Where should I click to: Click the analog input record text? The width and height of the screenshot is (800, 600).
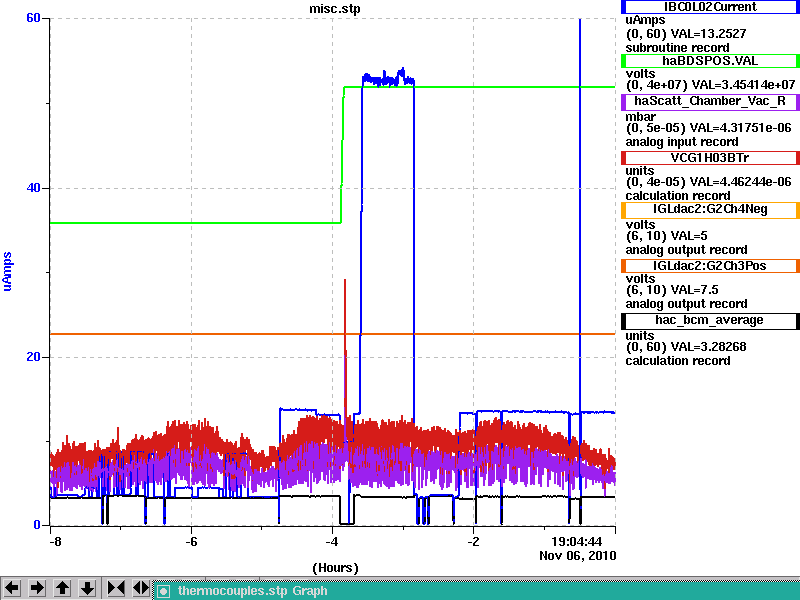pyautogui.click(x=682, y=142)
